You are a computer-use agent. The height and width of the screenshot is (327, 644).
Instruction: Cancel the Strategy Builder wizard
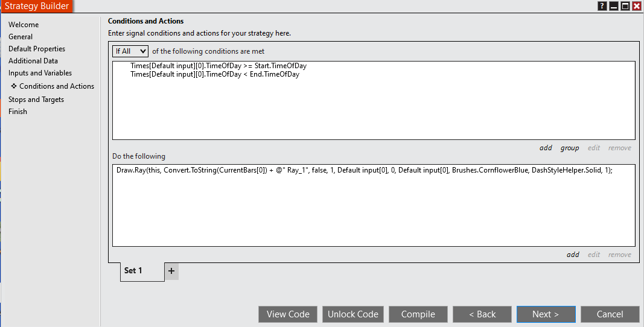tap(610, 314)
